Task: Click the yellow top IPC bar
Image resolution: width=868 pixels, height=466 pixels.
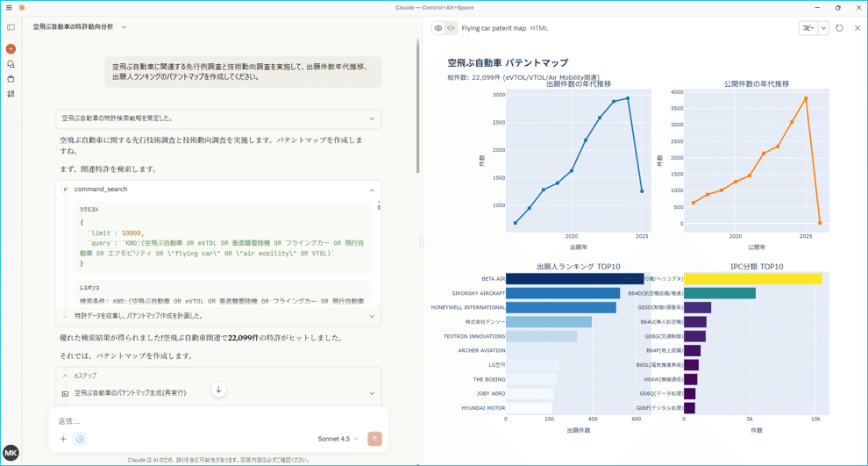Action: tap(753, 279)
